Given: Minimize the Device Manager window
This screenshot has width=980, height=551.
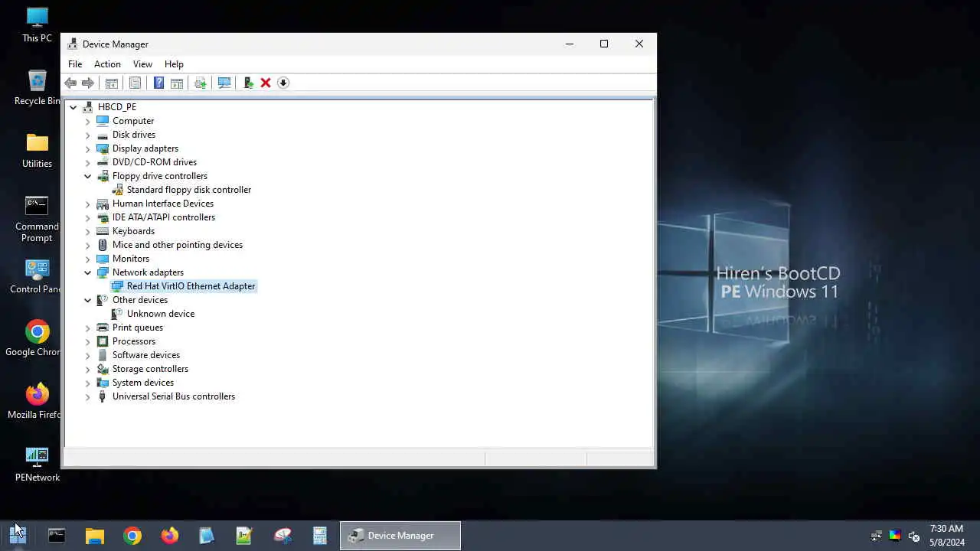Looking at the screenshot, I should pyautogui.click(x=569, y=44).
